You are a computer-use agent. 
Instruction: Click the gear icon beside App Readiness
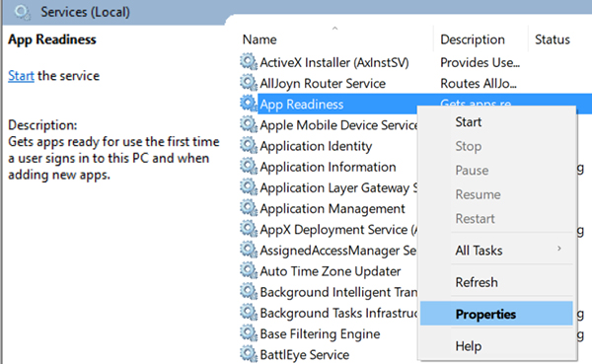(x=249, y=103)
